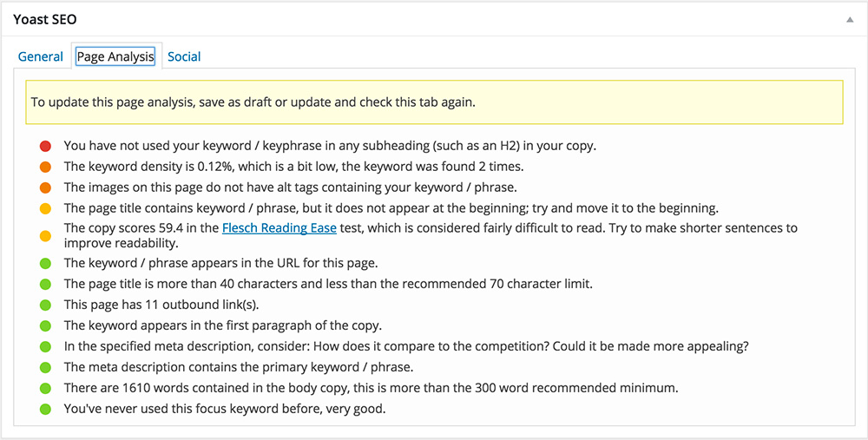Click 'keyword appears in the first paragraph' text

pos(223,326)
